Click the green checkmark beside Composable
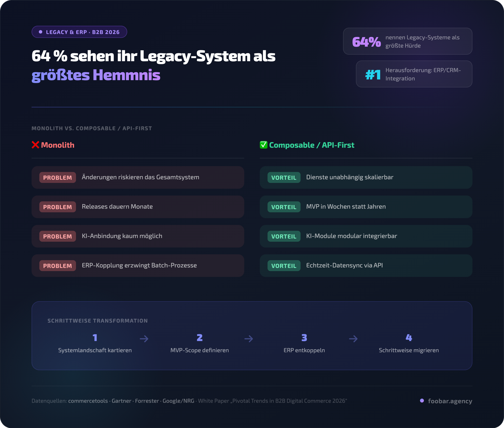Screen dimensions: 504x428 point(263,145)
